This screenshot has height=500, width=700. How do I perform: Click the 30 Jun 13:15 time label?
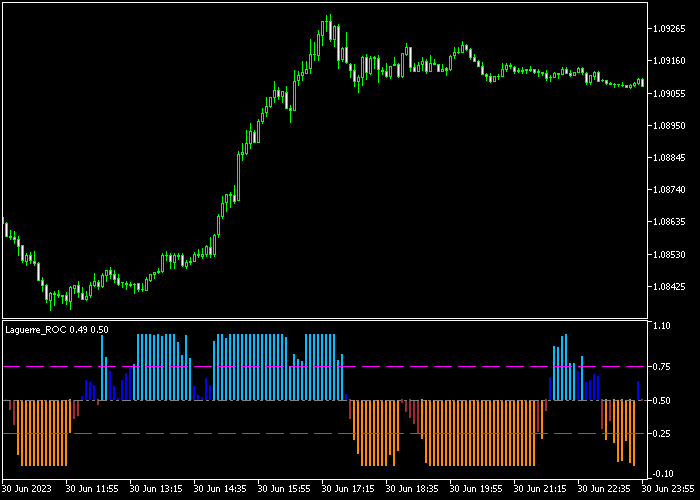[x=156, y=488]
